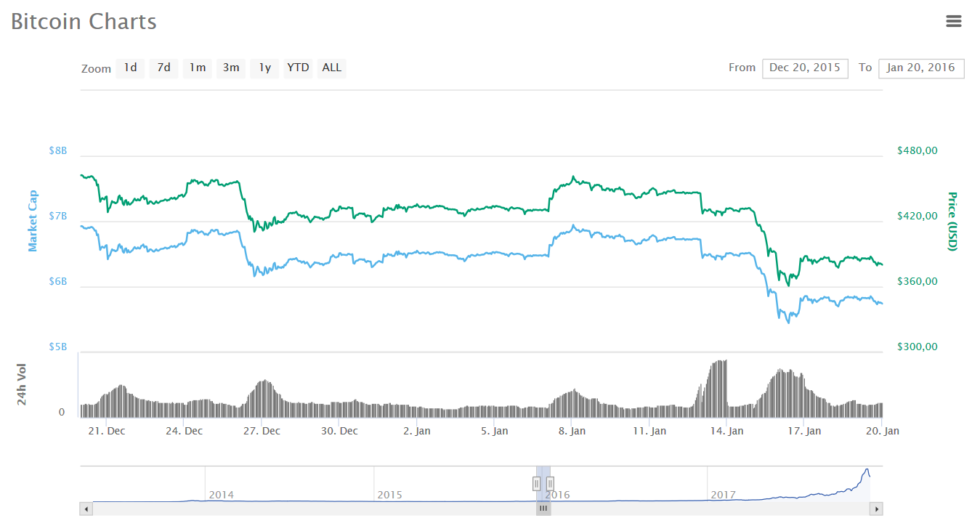
Task: Click the 11. Jan date label
Action: [649, 431]
